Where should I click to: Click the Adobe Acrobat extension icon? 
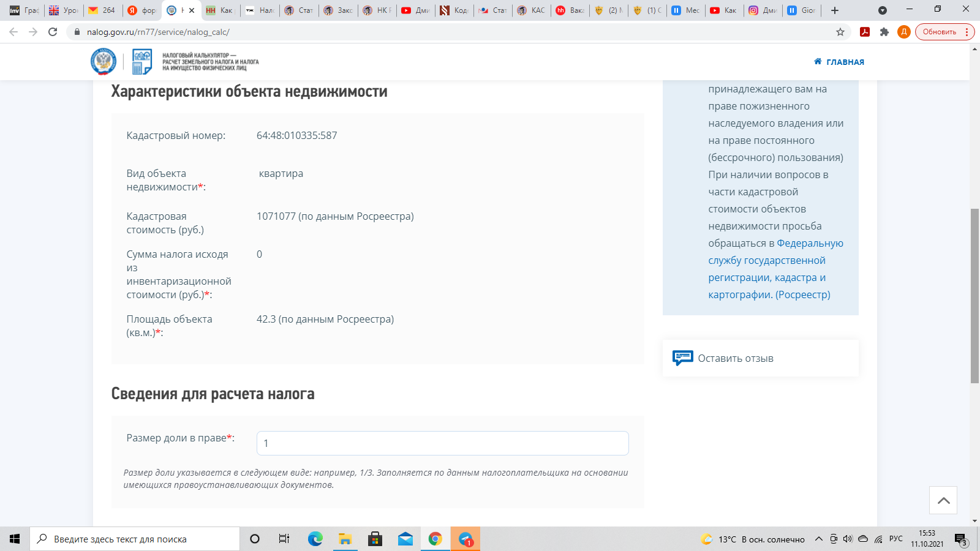pos(865,32)
